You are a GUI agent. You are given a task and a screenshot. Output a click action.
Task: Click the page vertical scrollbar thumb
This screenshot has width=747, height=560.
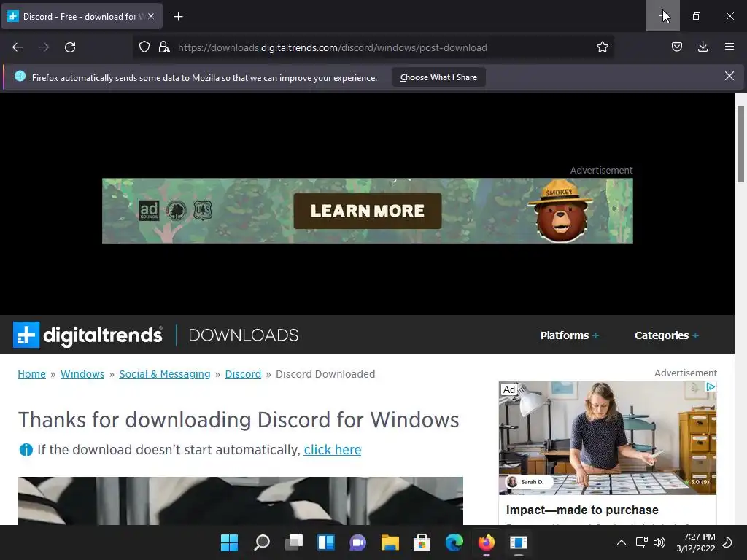741,143
